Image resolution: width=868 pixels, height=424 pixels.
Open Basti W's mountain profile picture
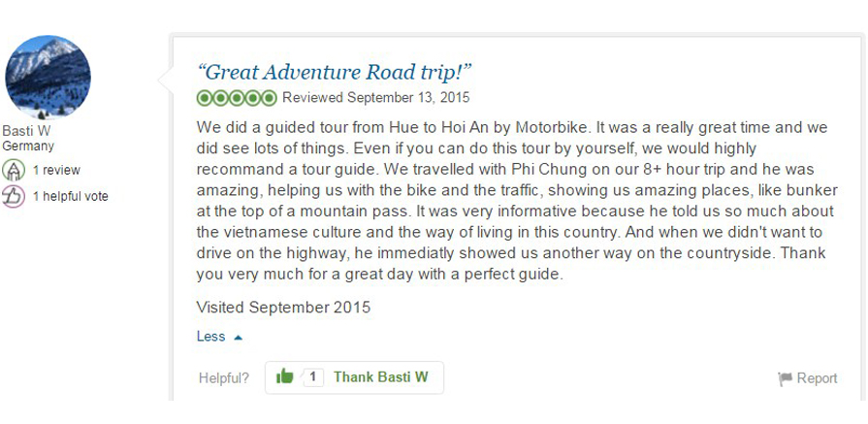(48, 78)
